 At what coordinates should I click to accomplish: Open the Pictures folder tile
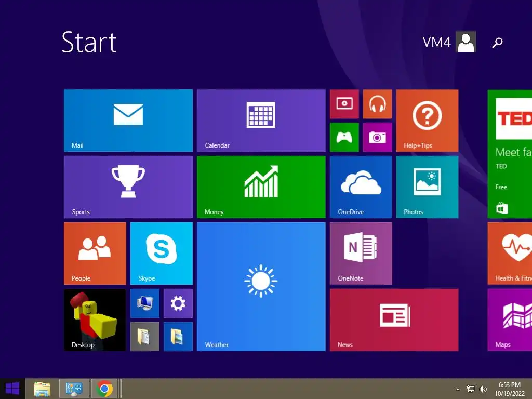(178, 337)
